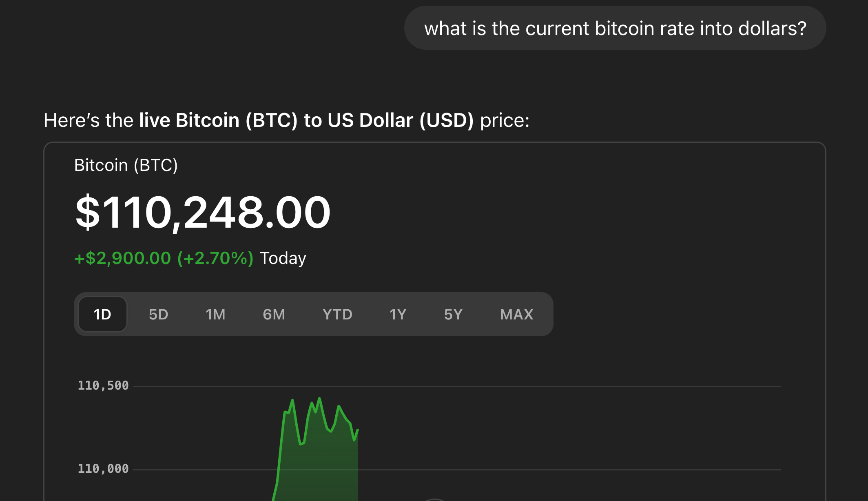The height and width of the screenshot is (501, 868).
Task: Select the 5Y time range
Action: tap(453, 314)
